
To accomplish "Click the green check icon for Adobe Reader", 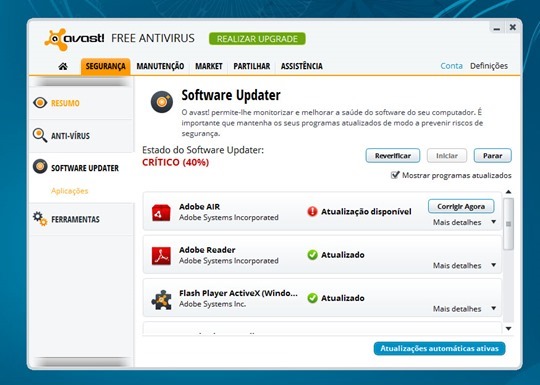I will [312, 255].
